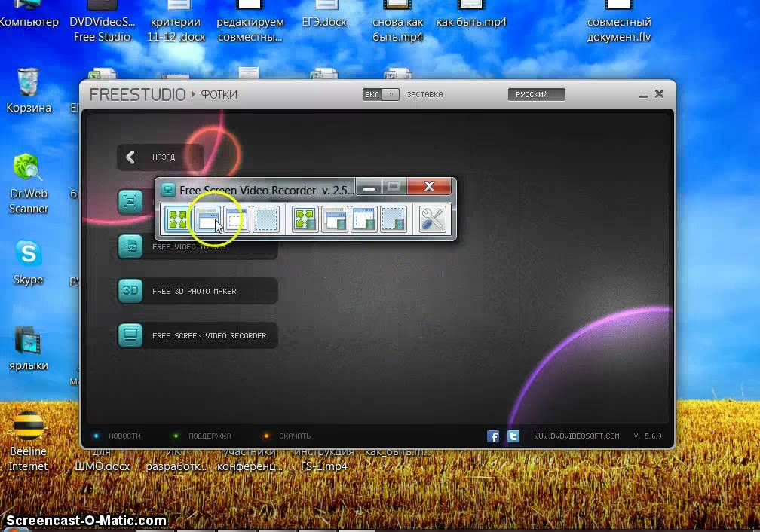
Task: Select совместный документ.flv desktop file
Action: tap(619, 22)
